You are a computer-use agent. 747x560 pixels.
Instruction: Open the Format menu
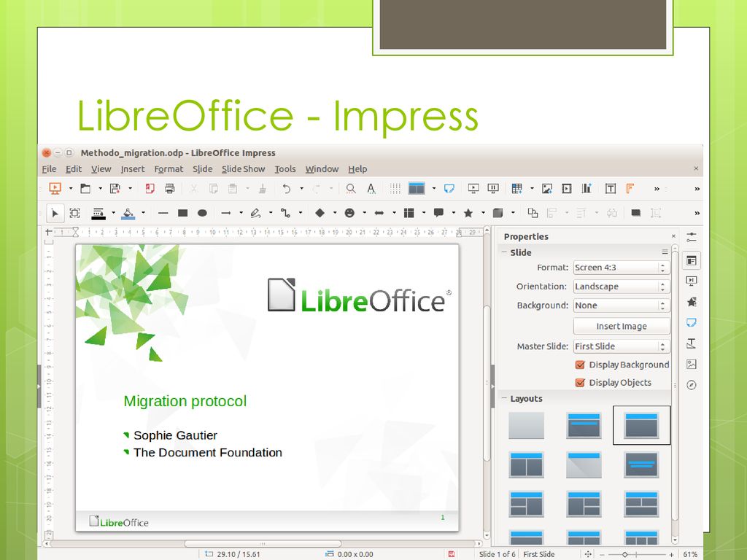169,169
